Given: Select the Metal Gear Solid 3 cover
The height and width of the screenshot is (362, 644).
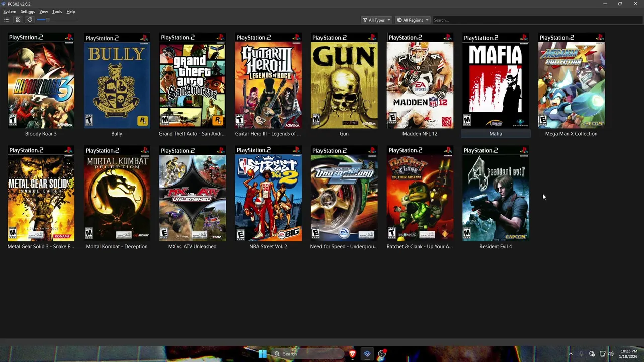Looking at the screenshot, I should [x=41, y=194].
